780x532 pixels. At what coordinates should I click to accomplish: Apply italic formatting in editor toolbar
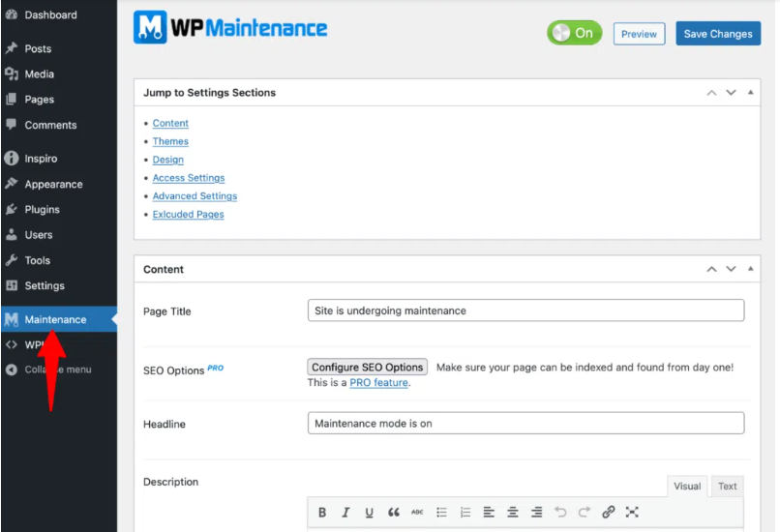[345, 513]
